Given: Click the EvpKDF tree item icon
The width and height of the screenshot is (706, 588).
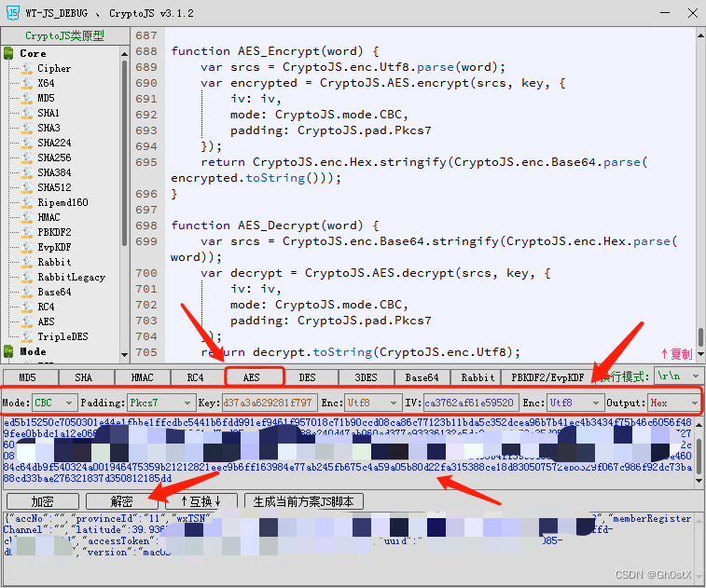Looking at the screenshot, I should pyautogui.click(x=27, y=247).
